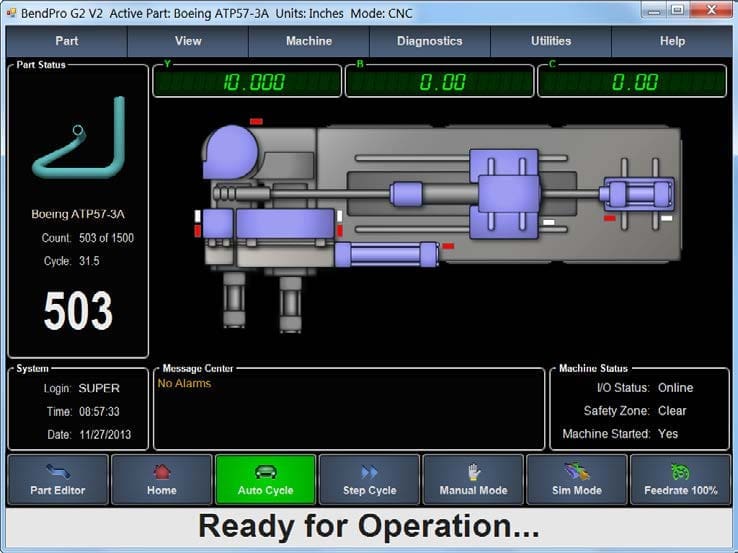Click the mandrel rod coupling in diagram
The width and height of the screenshot is (738, 553).
pos(406,194)
